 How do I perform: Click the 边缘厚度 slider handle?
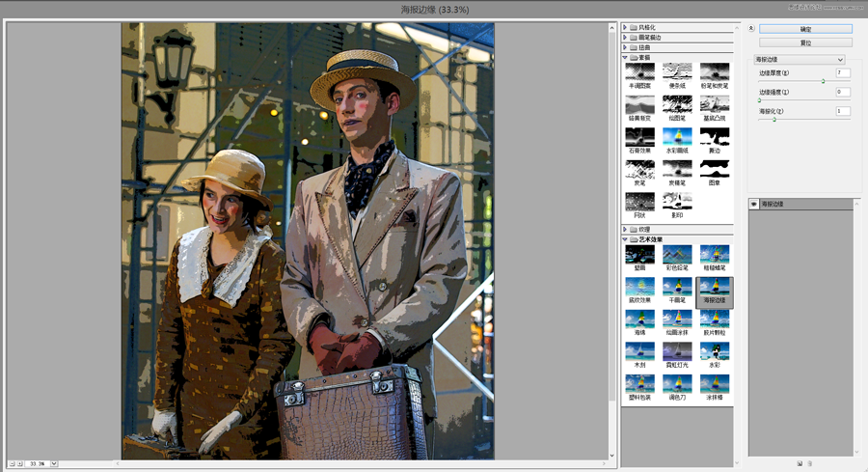(x=823, y=81)
